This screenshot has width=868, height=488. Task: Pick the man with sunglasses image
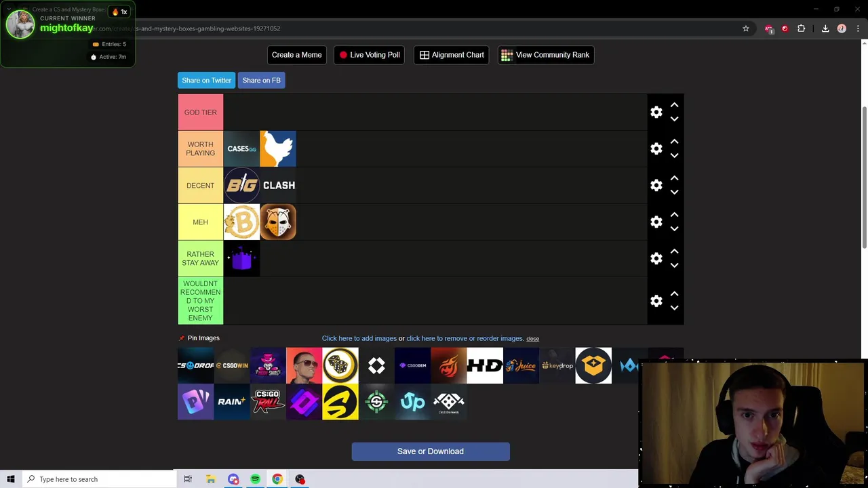(x=304, y=365)
